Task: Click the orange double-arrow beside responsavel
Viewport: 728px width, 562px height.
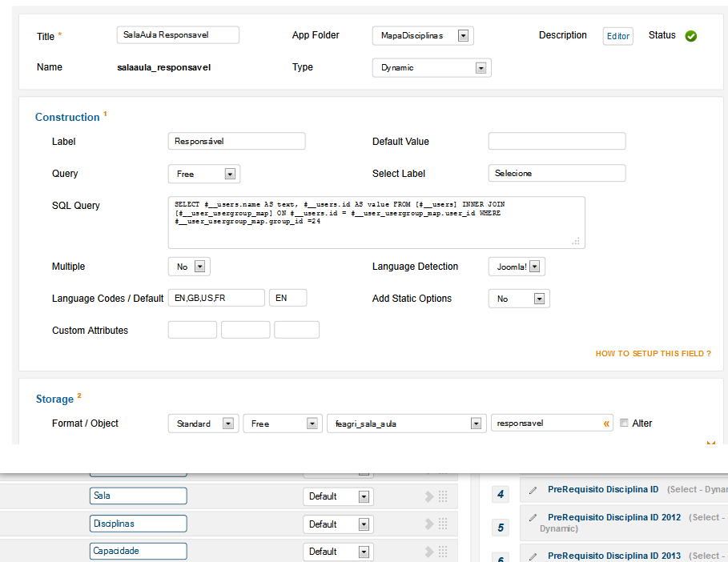Action: click(606, 424)
